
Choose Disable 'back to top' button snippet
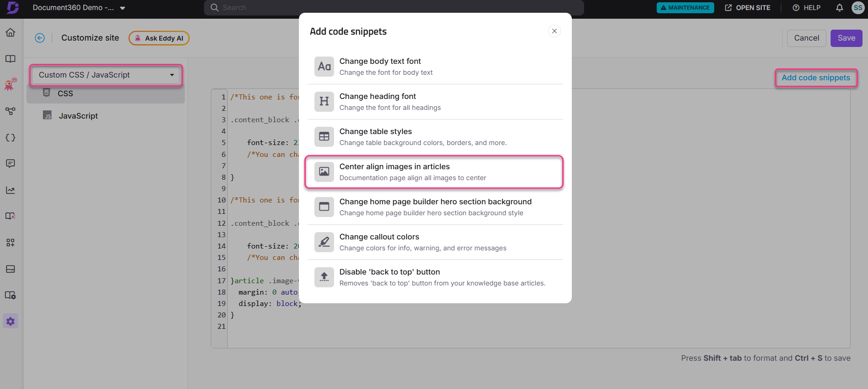tap(435, 277)
